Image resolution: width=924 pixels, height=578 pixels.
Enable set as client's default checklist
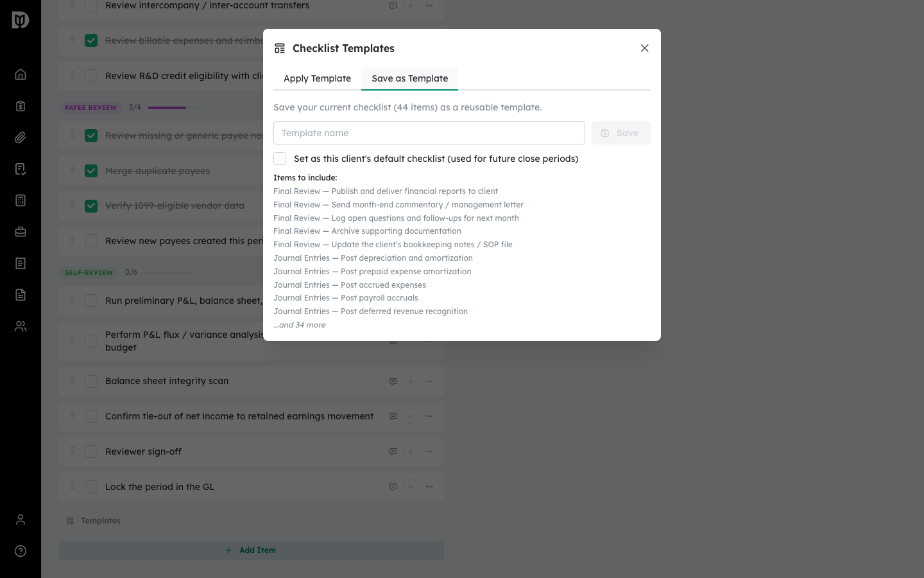280,159
